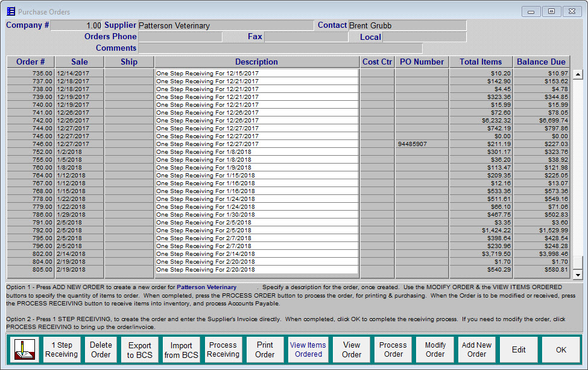Image resolution: width=588 pixels, height=370 pixels.
Task: Click the Orders Phone field
Action: click(180, 37)
